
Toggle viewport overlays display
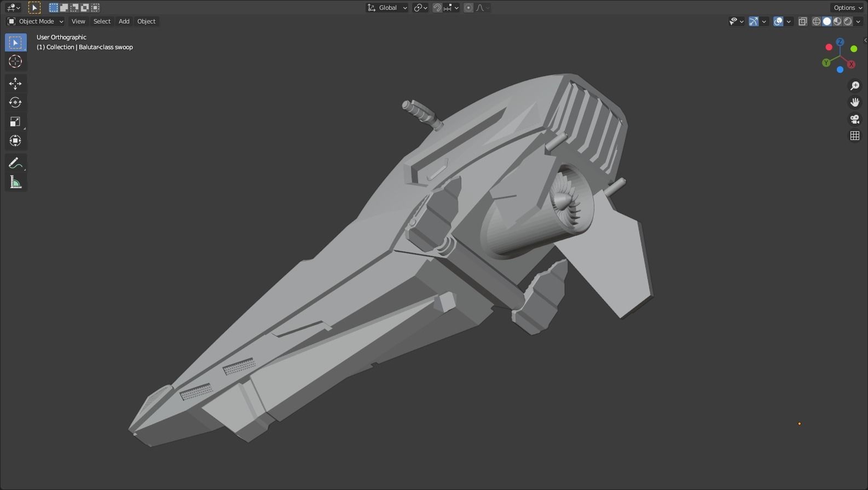[x=778, y=21]
